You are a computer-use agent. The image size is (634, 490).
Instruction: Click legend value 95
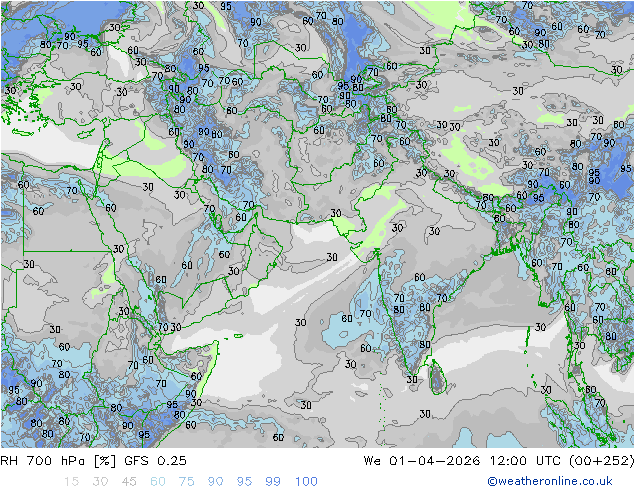244,482
